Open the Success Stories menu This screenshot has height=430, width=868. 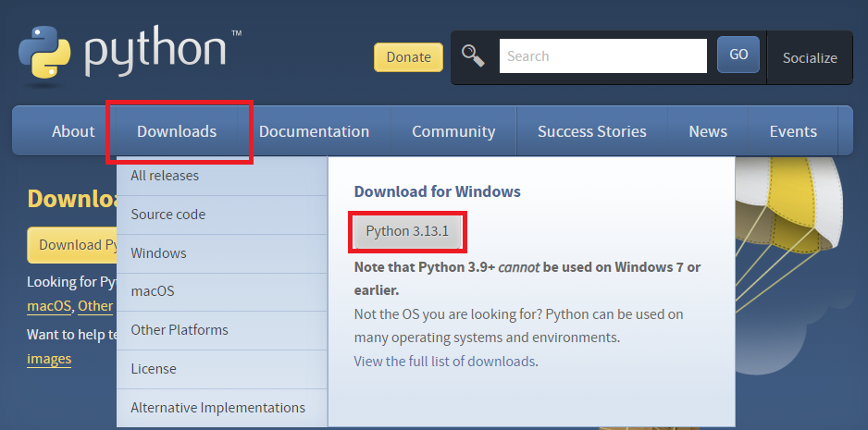click(591, 131)
